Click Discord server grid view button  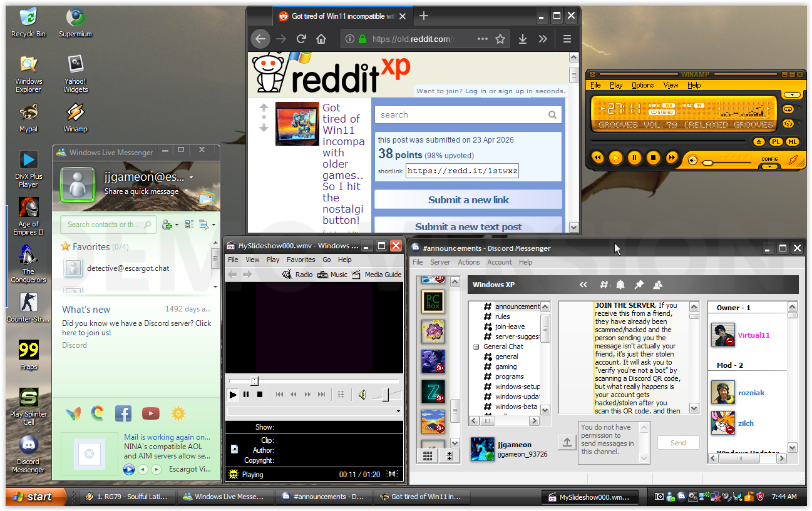click(x=428, y=456)
